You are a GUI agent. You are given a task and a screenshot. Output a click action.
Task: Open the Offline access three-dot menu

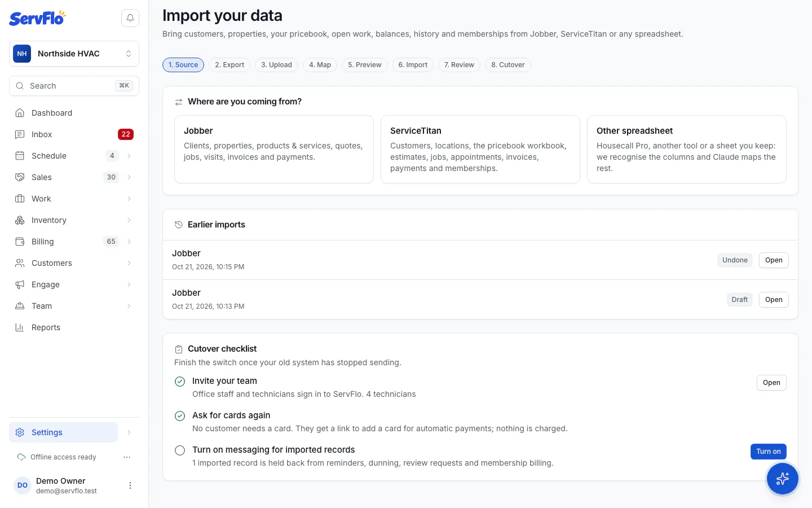[x=127, y=457]
